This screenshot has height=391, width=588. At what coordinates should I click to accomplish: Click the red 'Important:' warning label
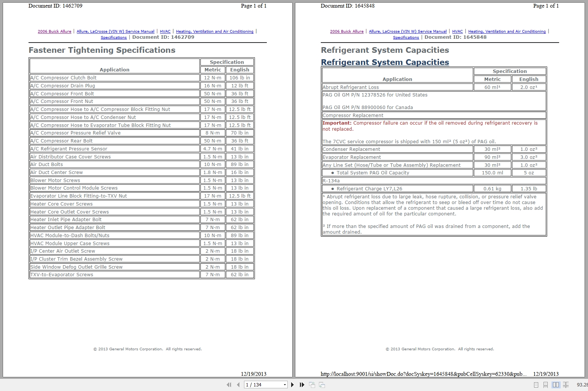coord(337,123)
